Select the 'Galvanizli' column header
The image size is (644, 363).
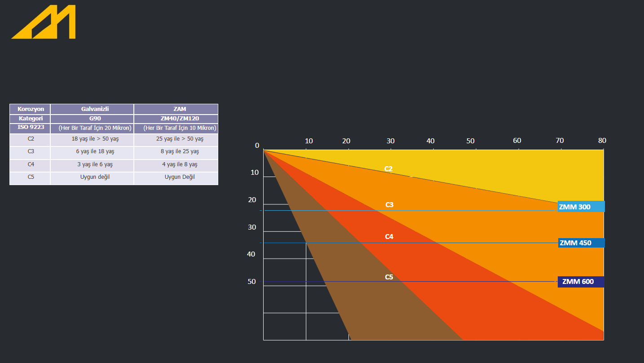(92, 109)
